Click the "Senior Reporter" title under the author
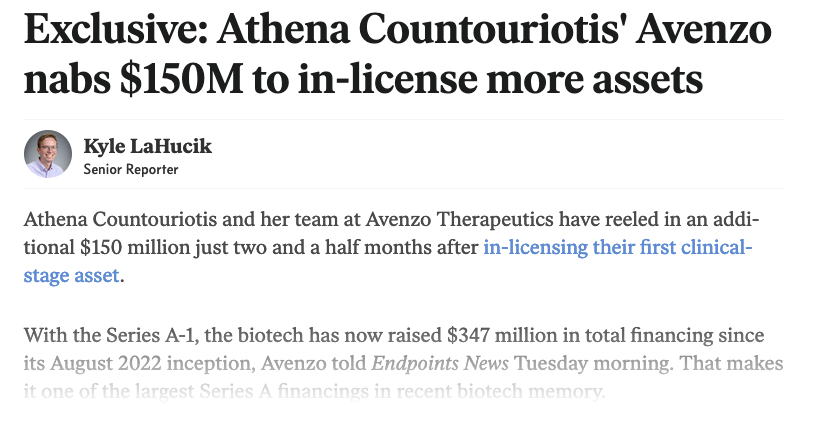 click(131, 169)
